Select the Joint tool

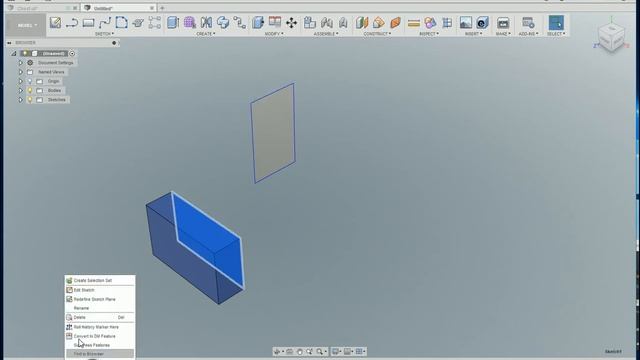click(327, 22)
